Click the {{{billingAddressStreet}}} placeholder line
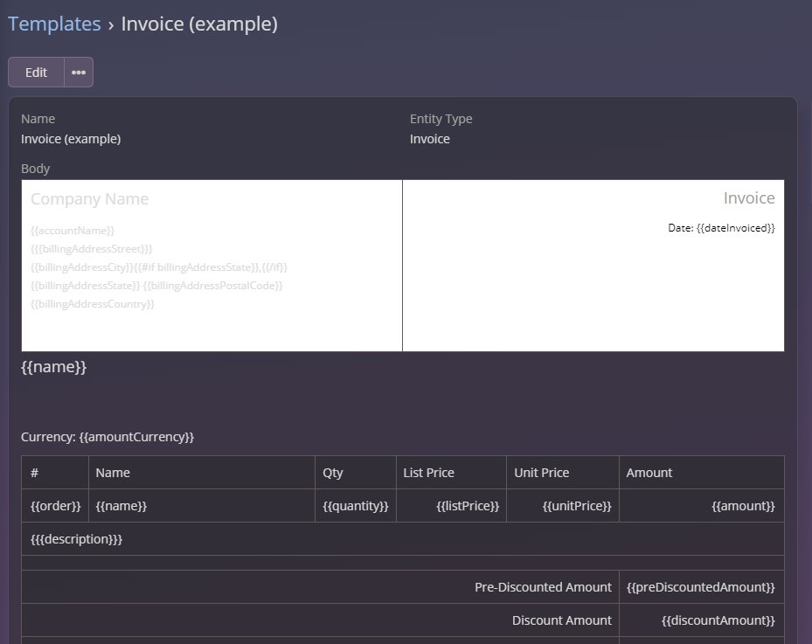Screen dimensions: 812x644 click(x=92, y=249)
